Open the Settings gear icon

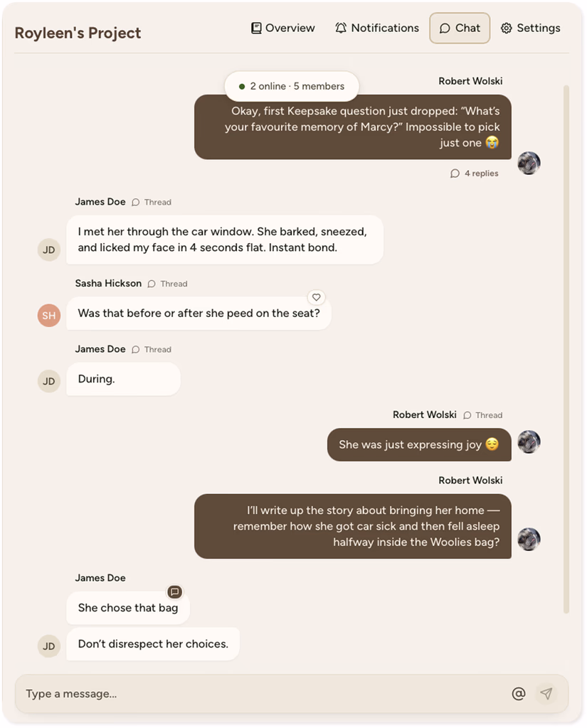507,28
